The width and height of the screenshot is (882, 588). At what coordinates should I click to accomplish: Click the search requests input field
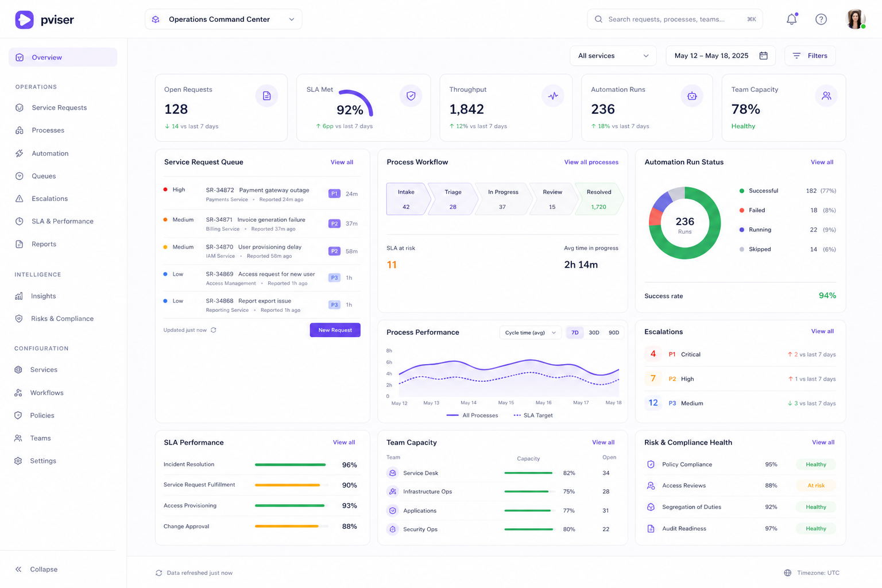click(675, 19)
